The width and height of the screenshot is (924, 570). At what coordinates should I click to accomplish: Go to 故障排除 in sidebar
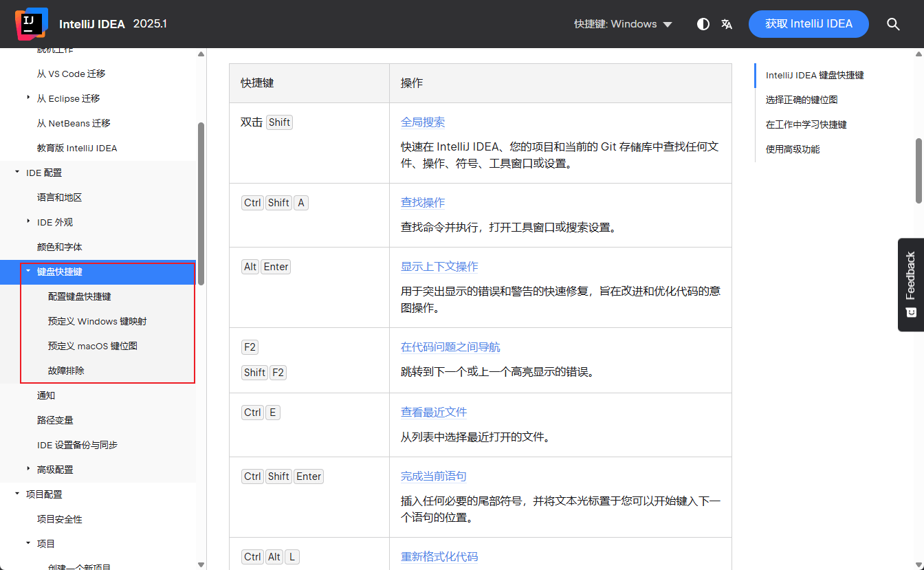point(66,371)
